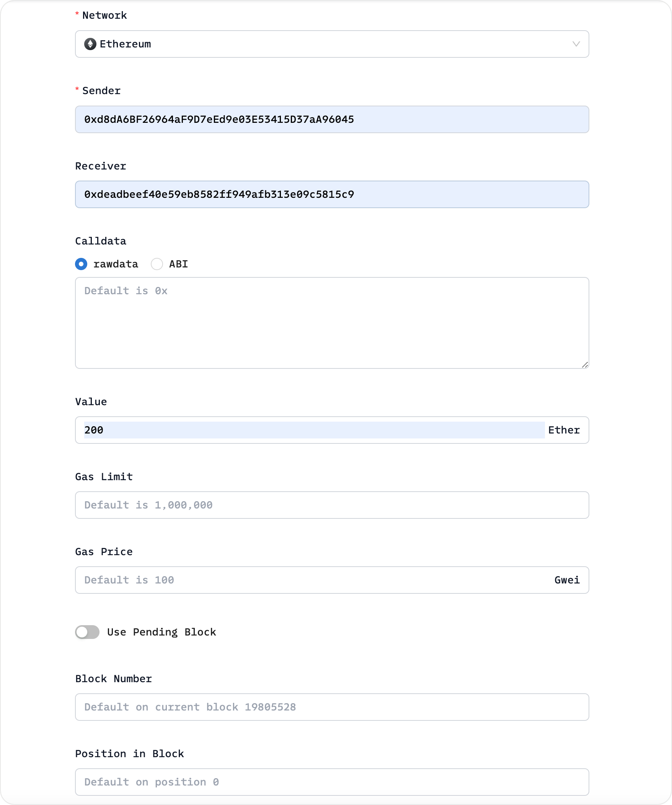The width and height of the screenshot is (672, 805).
Task: Click the "Calldata" section label
Action: point(100,241)
